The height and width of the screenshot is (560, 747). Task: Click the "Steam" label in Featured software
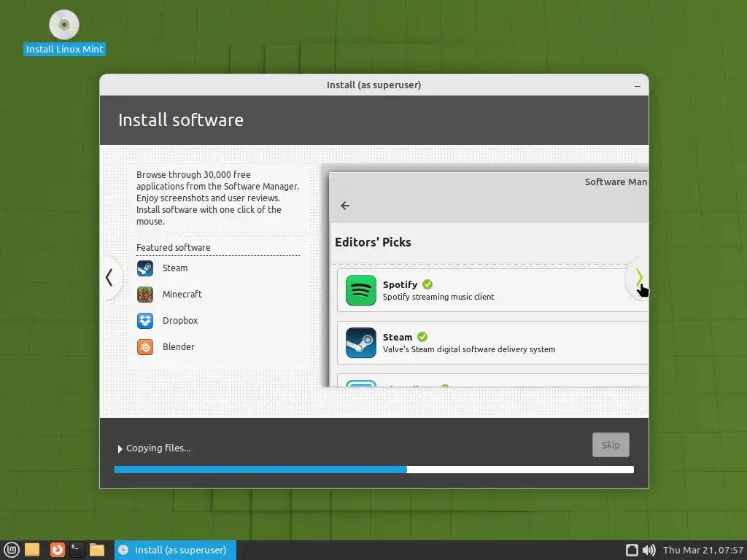coord(175,268)
